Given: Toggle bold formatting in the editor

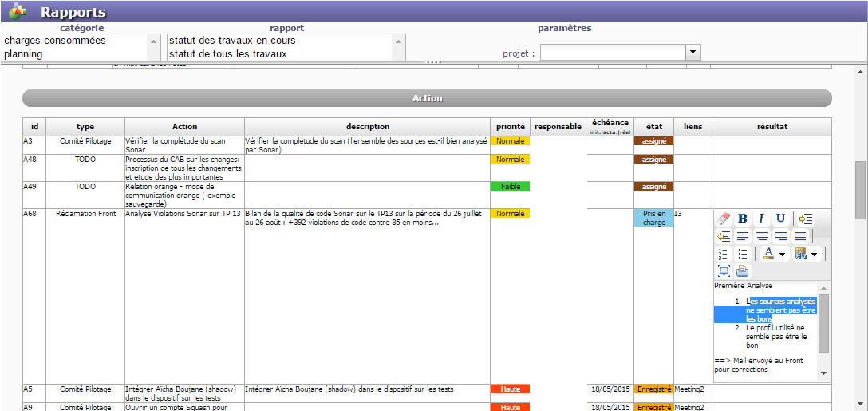Looking at the screenshot, I should pos(743,219).
